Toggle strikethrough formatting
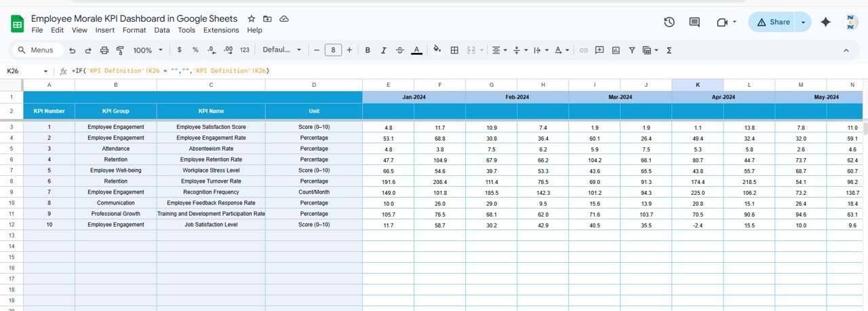Screen dimensions: 868x311 [400, 50]
